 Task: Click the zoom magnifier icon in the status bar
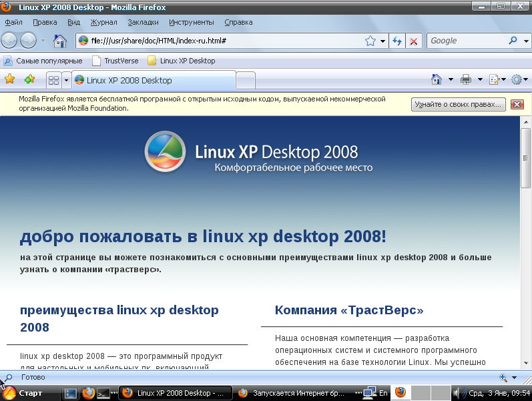tap(503, 377)
